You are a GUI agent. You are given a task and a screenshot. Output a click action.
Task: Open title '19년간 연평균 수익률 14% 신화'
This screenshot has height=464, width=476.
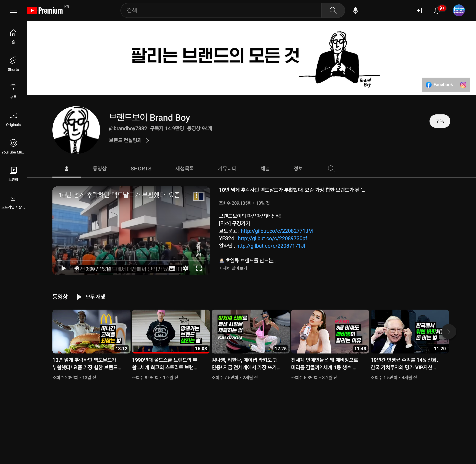pyautogui.click(x=404, y=364)
